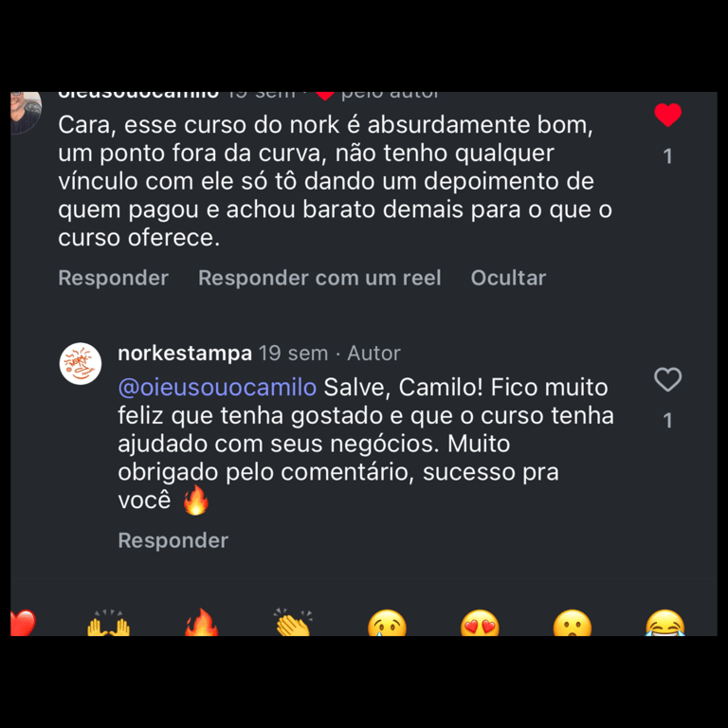The height and width of the screenshot is (728, 728).
Task: Like the norkestampa reply with the outlined heart
Action: (667, 379)
